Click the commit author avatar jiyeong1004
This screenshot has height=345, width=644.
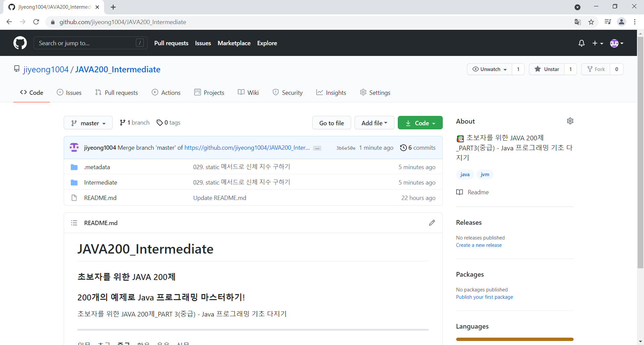point(74,147)
